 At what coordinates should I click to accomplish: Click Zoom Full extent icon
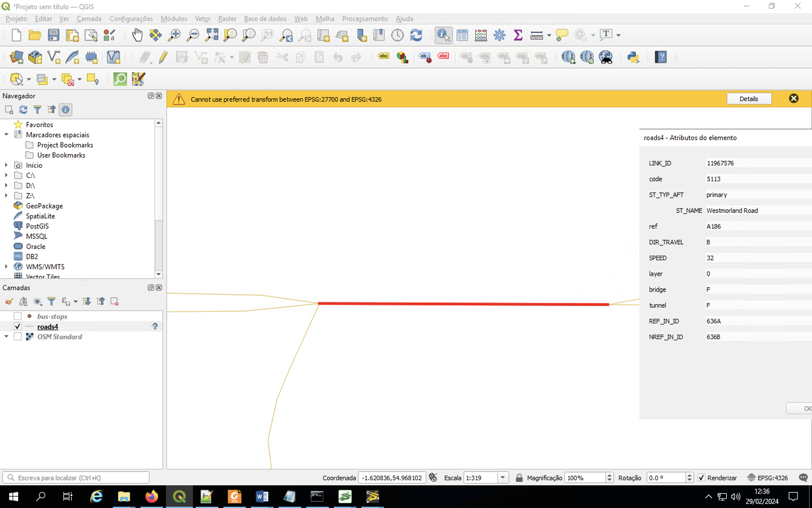coord(212,35)
